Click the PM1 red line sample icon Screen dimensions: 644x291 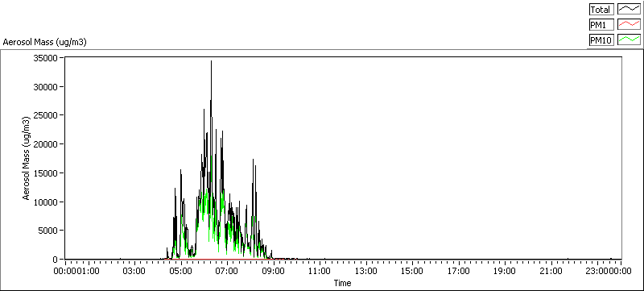coord(630,25)
